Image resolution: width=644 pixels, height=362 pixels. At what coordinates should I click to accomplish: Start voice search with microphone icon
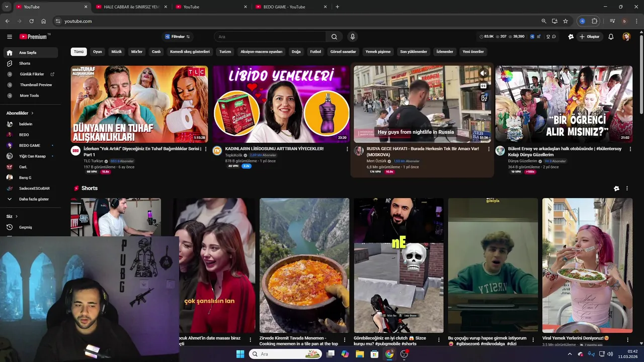point(352,37)
